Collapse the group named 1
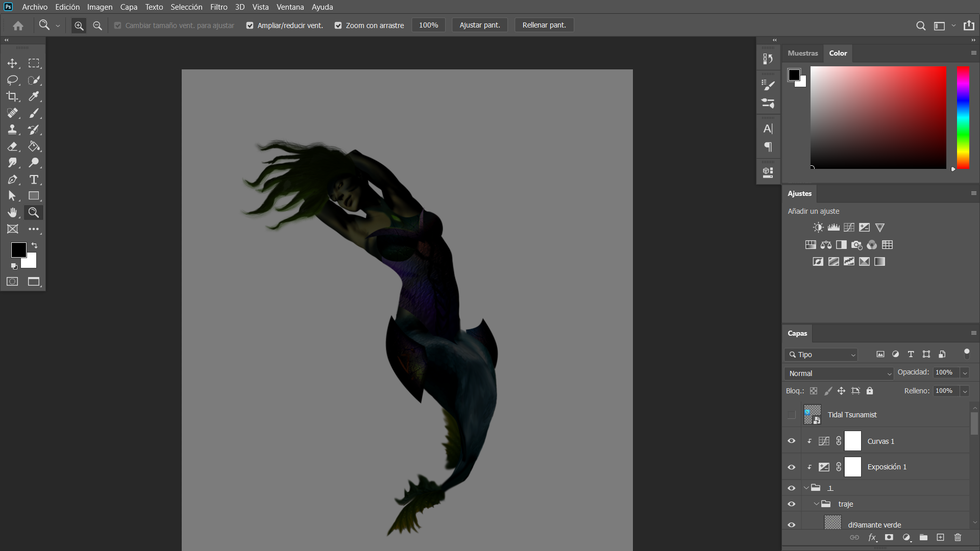The width and height of the screenshot is (980, 551). (x=806, y=488)
